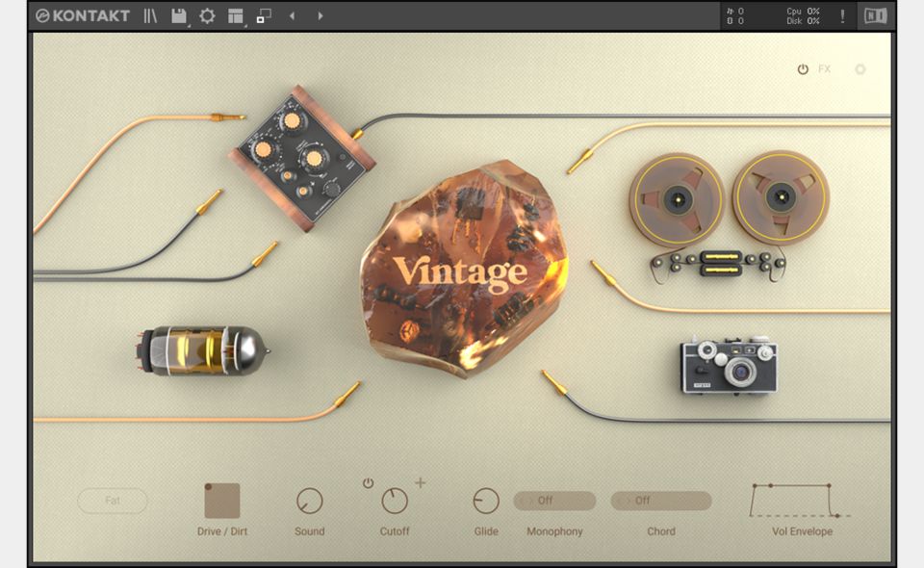
Task: Click the minimize view resize icon
Action: tap(264, 15)
